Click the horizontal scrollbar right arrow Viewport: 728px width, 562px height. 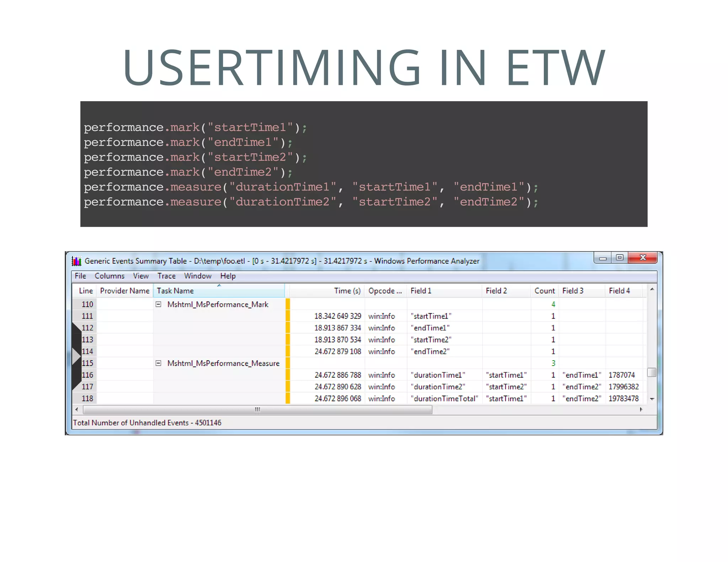(x=641, y=409)
